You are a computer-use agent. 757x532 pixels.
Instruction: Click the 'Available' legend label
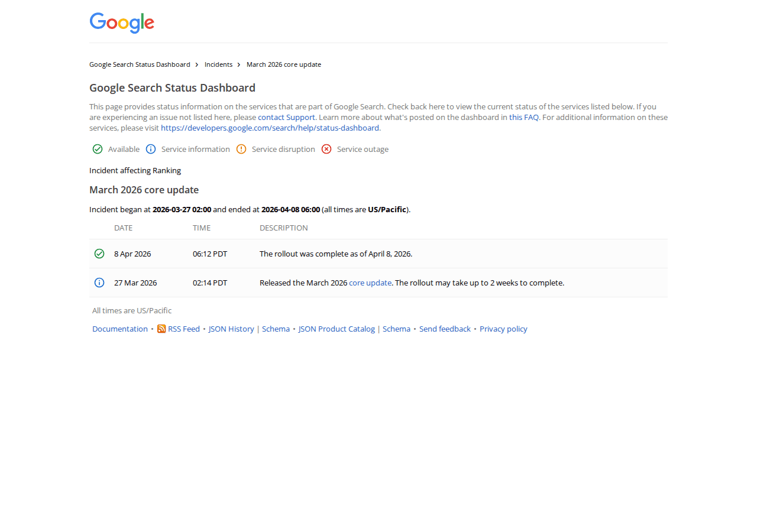coord(124,149)
